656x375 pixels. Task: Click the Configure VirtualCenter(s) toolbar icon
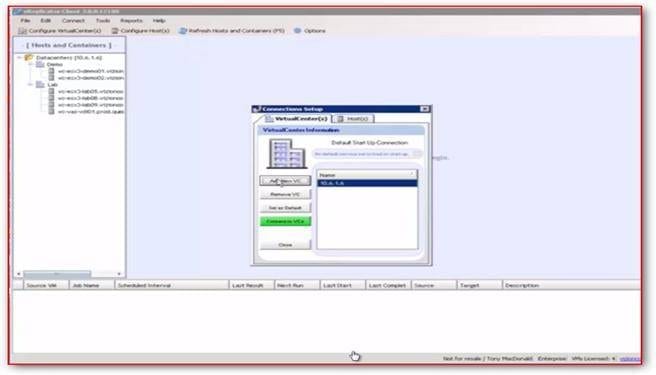pyautogui.click(x=22, y=31)
